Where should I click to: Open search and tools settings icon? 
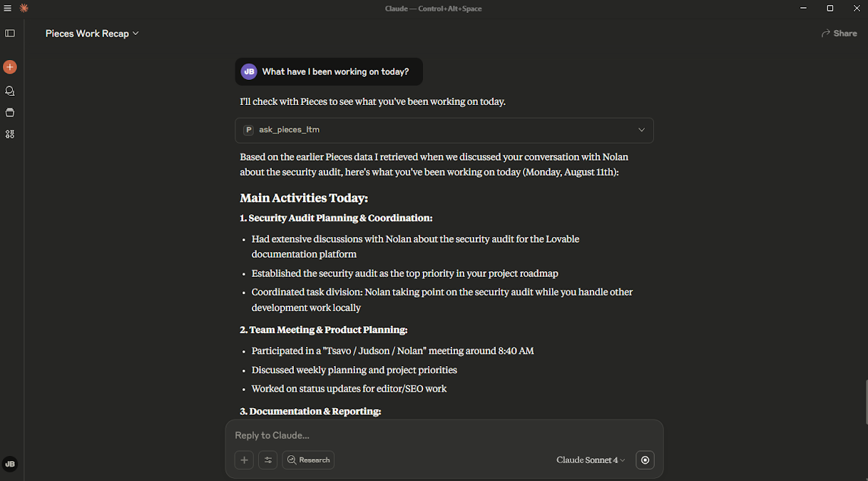268,460
